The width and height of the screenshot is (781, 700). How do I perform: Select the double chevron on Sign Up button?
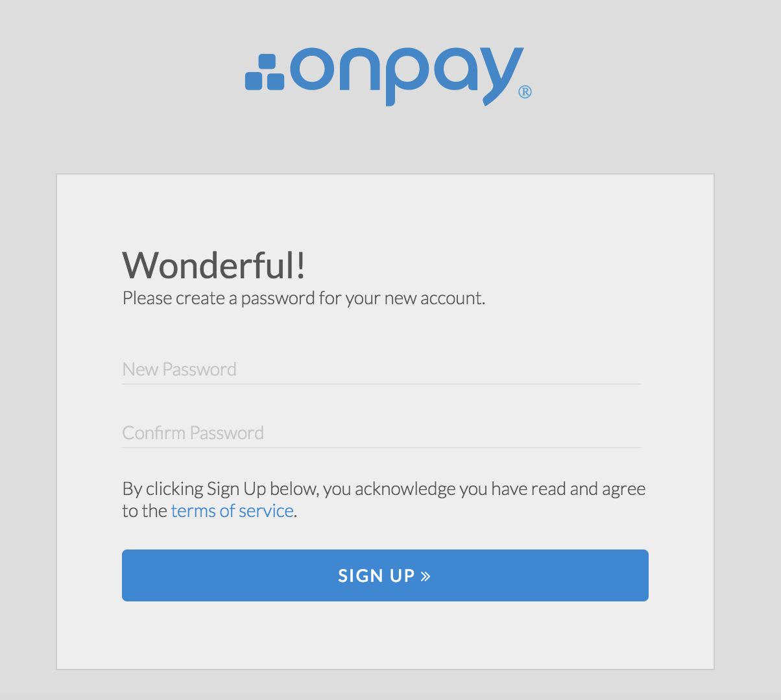426,575
